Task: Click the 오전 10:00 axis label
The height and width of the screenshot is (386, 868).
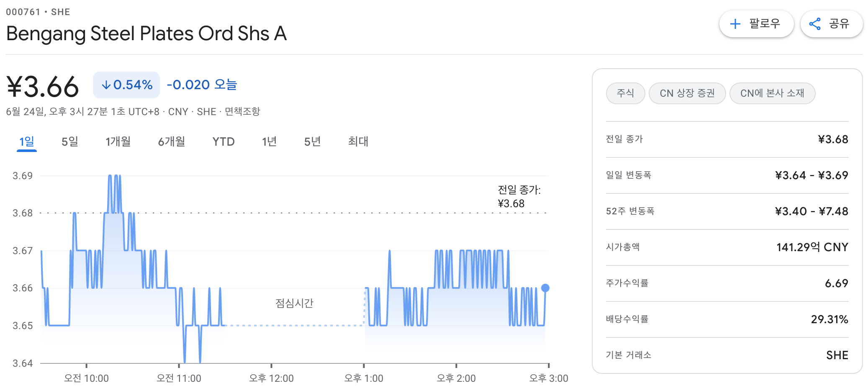Action: tap(86, 378)
